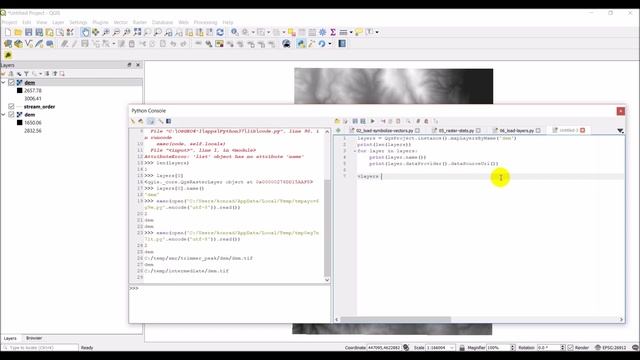Open a project using the folder icon
Screen dimensions: 640x360
18,32
